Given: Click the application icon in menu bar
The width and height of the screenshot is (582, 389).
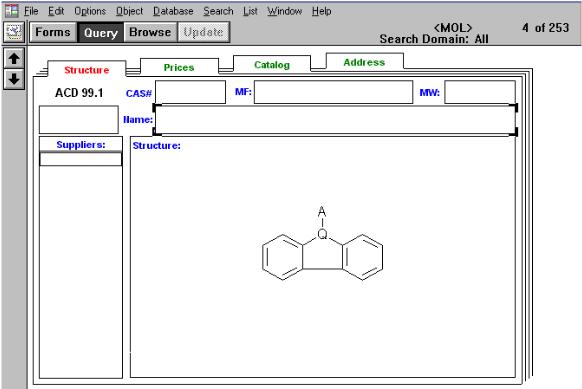Looking at the screenshot, I should pos(11,10).
